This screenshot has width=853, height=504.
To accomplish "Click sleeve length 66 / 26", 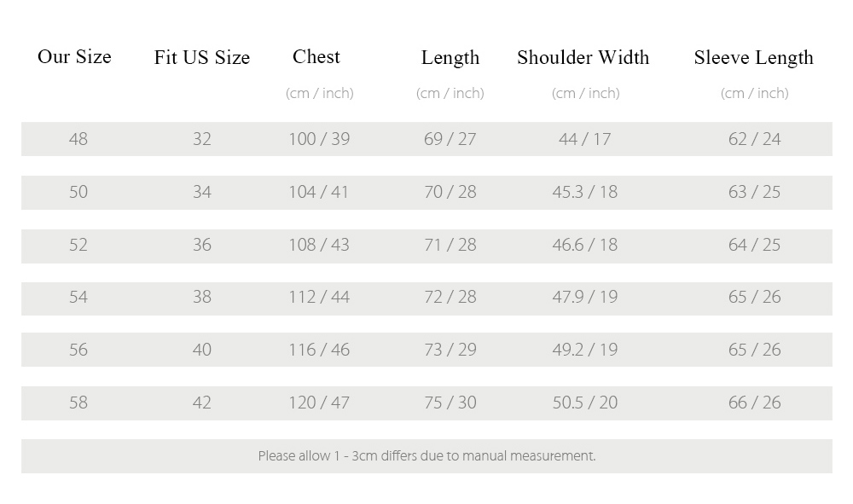I will click(755, 403).
